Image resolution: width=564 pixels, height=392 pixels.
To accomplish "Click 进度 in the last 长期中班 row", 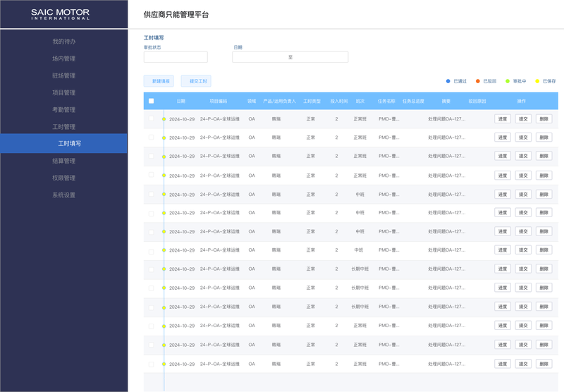I will [x=503, y=307].
